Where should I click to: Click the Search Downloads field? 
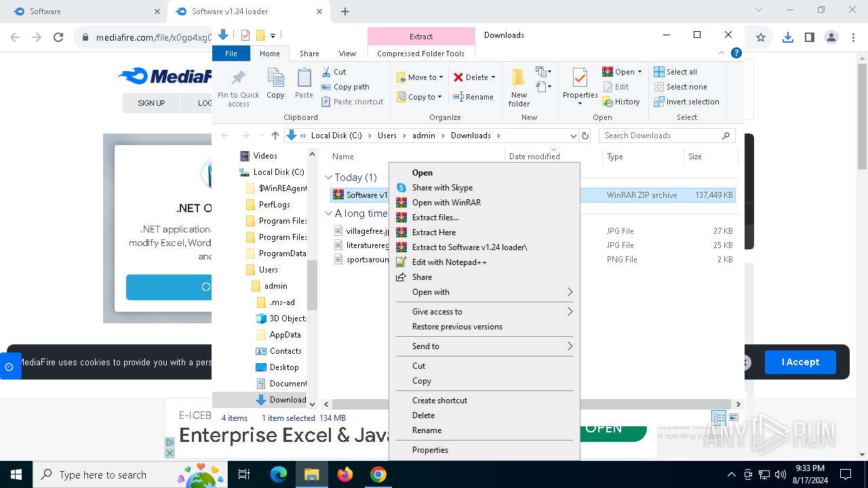coord(667,136)
